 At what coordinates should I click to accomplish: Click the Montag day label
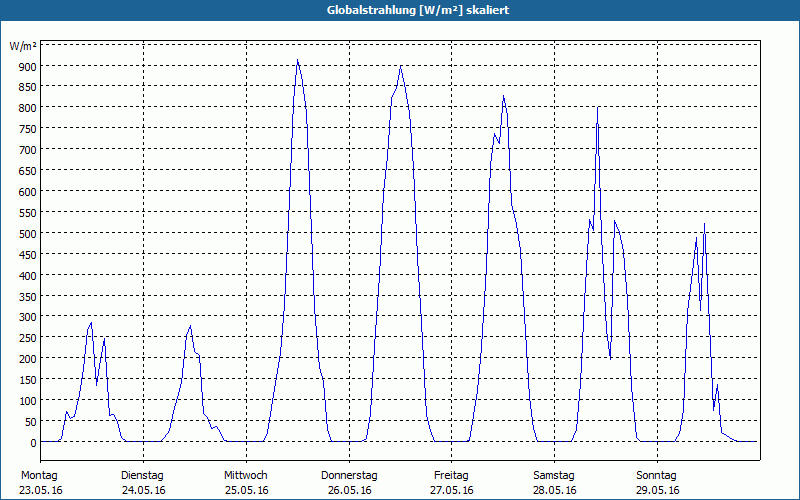pyautogui.click(x=39, y=476)
